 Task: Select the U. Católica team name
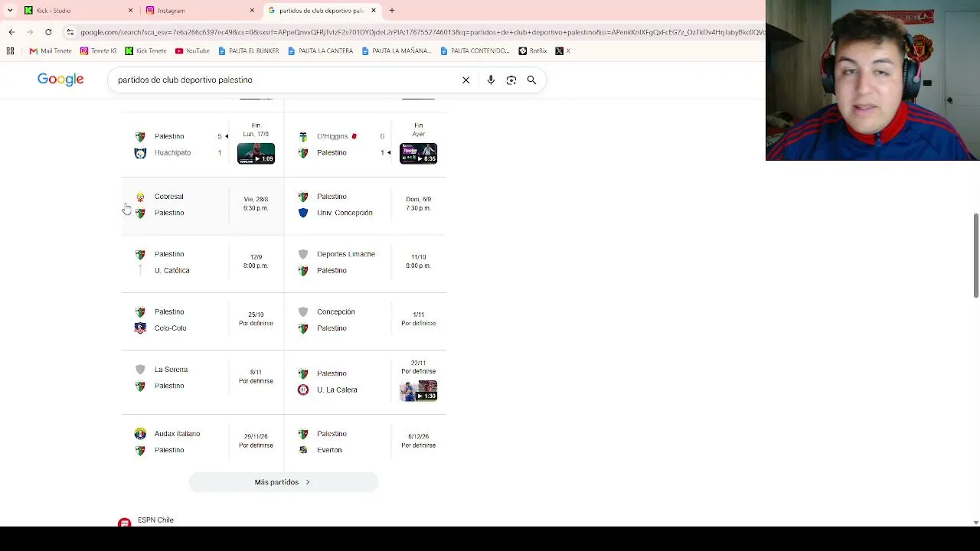pyautogui.click(x=172, y=270)
